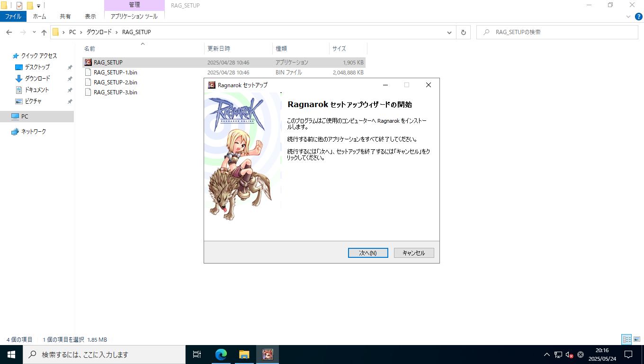Open ピクチャ in the navigation pane
The height and width of the screenshot is (364, 644).
click(33, 101)
